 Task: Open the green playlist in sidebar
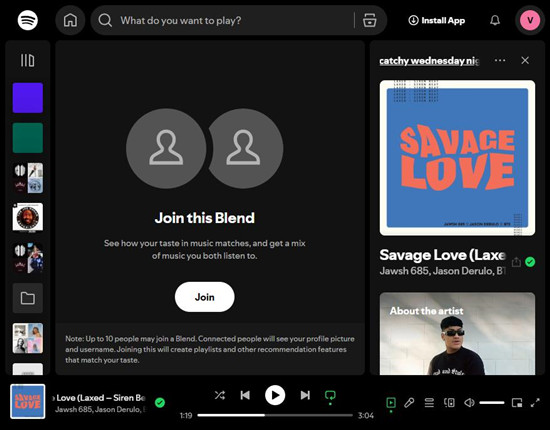click(x=28, y=138)
